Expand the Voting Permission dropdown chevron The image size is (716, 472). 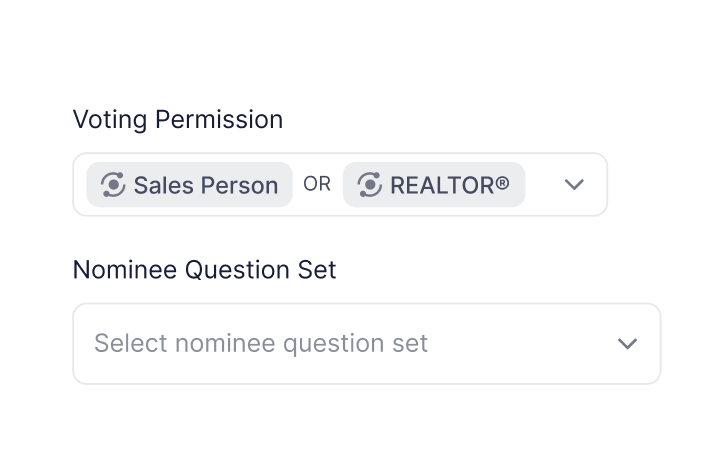coord(574,185)
